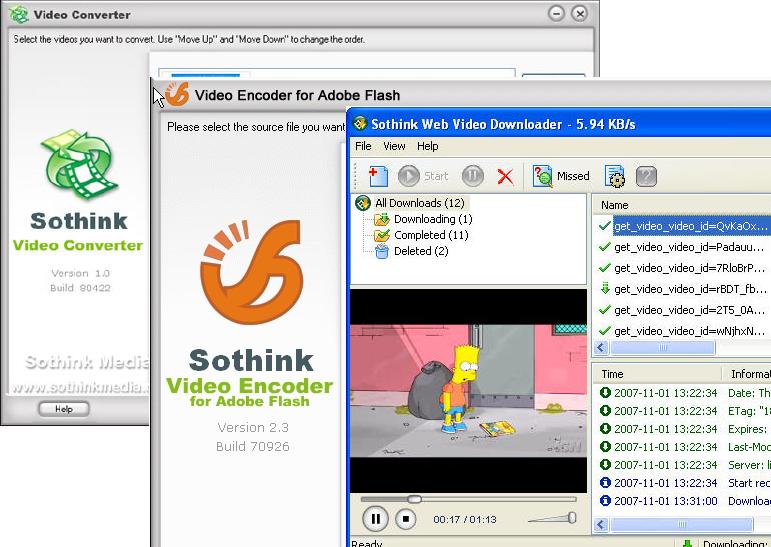Click the Video Converter title bar icon
The width and height of the screenshot is (771, 547).
point(19,14)
